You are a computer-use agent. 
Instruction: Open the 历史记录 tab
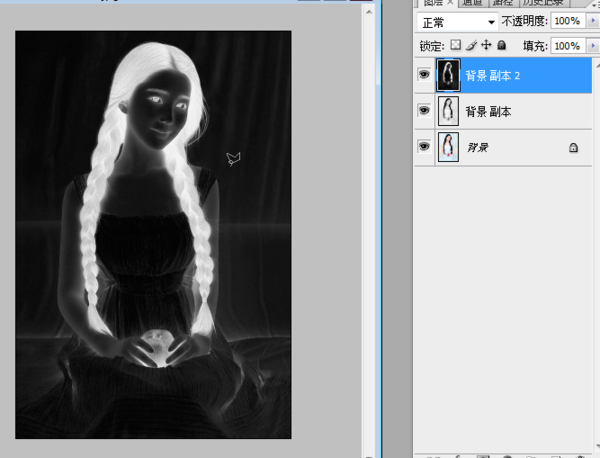[542, 3]
